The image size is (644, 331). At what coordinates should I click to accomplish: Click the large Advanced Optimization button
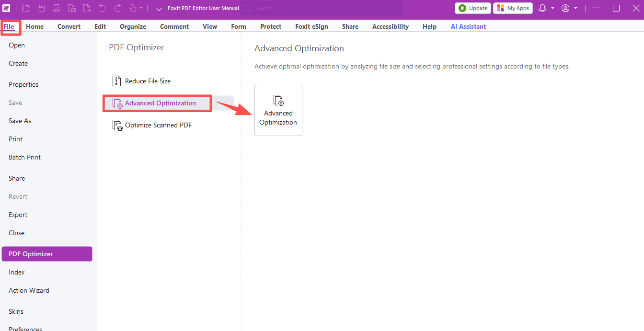[x=278, y=110]
